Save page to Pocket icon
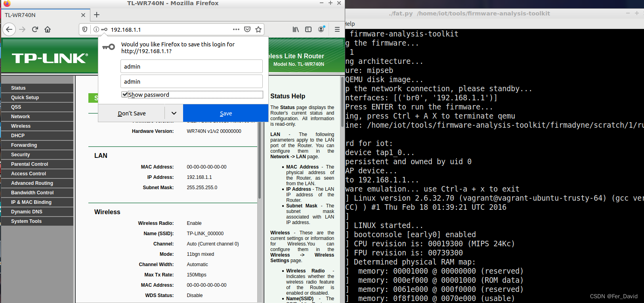 [x=247, y=29]
